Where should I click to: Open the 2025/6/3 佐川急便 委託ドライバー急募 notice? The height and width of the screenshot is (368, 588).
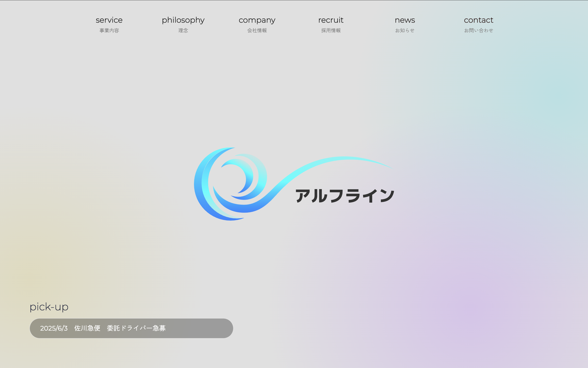pos(131,328)
